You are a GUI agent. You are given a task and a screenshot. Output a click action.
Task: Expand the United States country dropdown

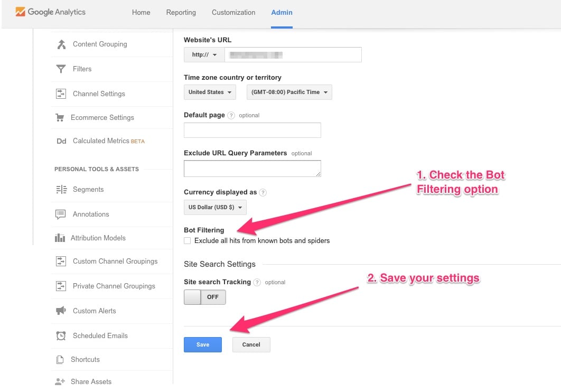(210, 92)
